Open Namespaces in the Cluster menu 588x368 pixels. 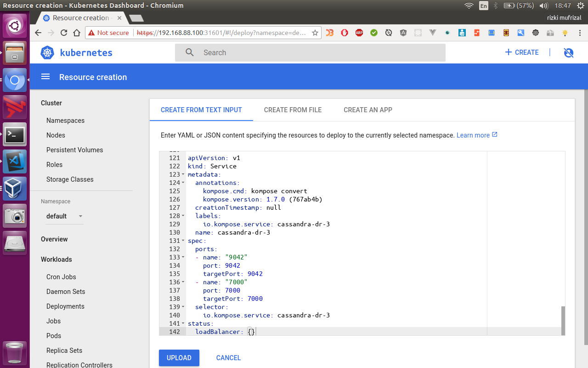click(x=65, y=121)
